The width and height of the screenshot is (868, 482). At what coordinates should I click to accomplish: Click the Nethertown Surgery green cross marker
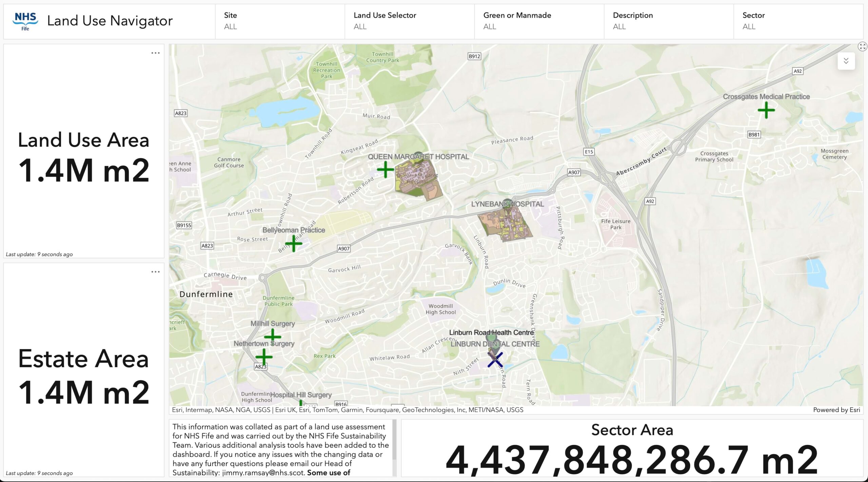coord(264,356)
